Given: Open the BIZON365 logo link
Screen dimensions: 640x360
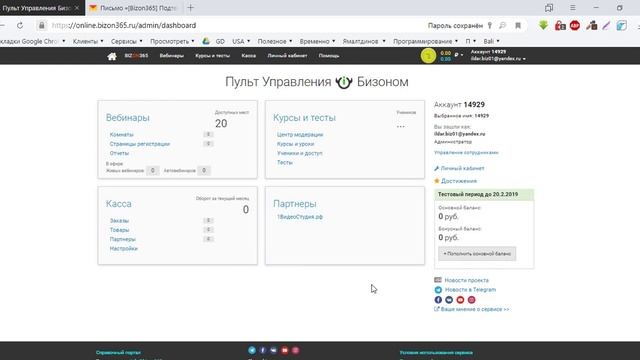Looking at the screenshot, I should 136,56.
